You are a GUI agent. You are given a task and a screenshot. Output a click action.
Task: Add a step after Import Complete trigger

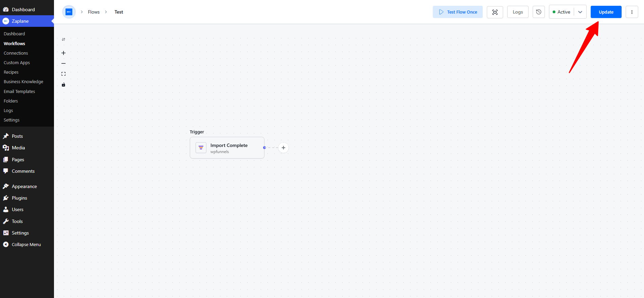click(x=283, y=148)
